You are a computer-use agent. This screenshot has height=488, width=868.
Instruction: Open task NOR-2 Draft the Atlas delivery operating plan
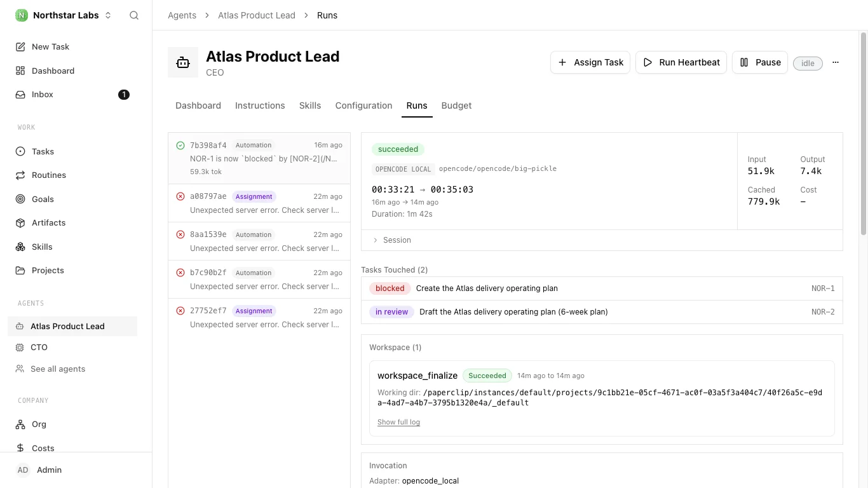[602, 312]
